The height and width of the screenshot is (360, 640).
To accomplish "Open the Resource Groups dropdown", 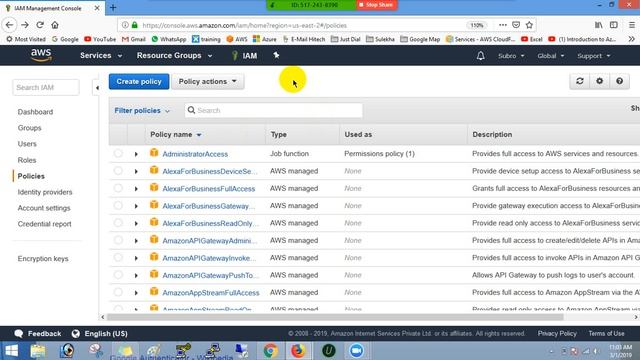I will [174, 56].
